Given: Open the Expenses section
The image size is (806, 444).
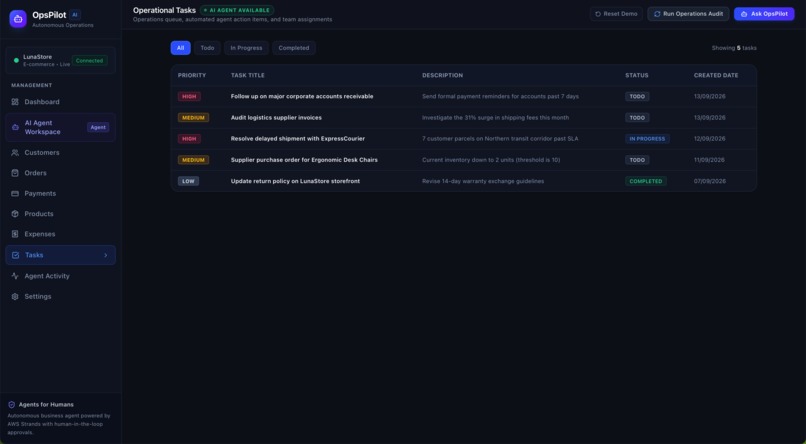Looking at the screenshot, I should pos(61,234).
